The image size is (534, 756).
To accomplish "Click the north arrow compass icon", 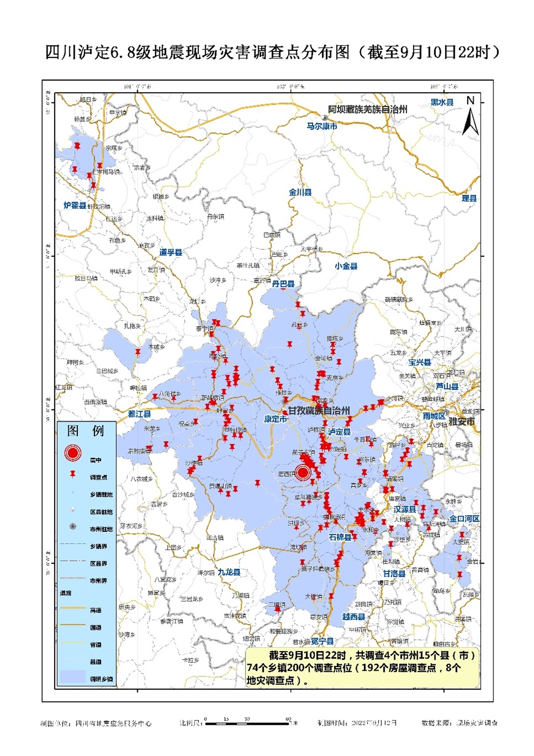I will coord(470,117).
